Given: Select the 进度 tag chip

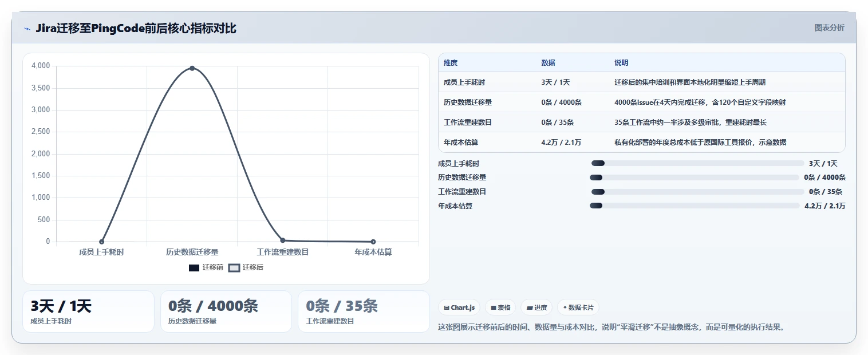Looking at the screenshot, I should [x=536, y=307].
